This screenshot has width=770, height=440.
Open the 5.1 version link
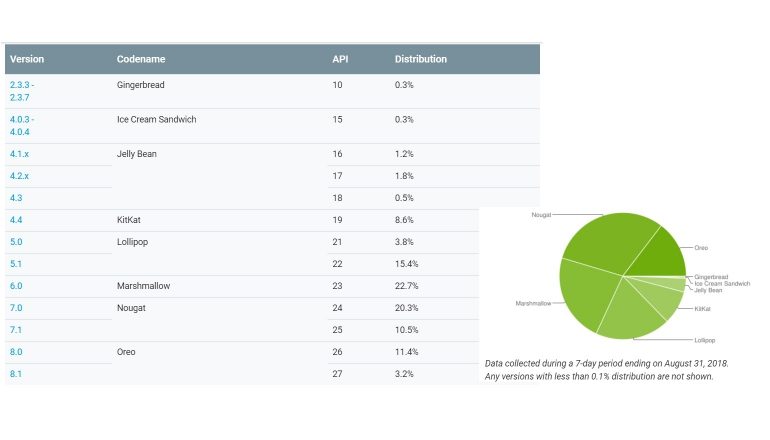16,263
